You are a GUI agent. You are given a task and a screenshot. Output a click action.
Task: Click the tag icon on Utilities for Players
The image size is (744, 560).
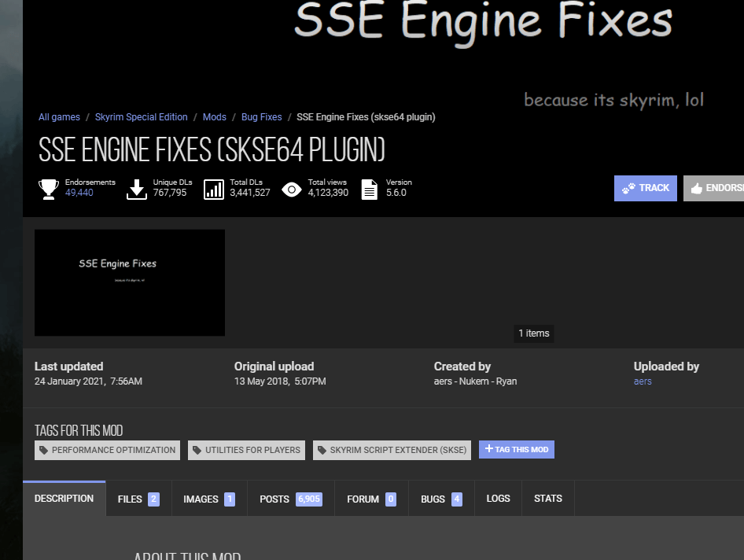click(197, 450)
